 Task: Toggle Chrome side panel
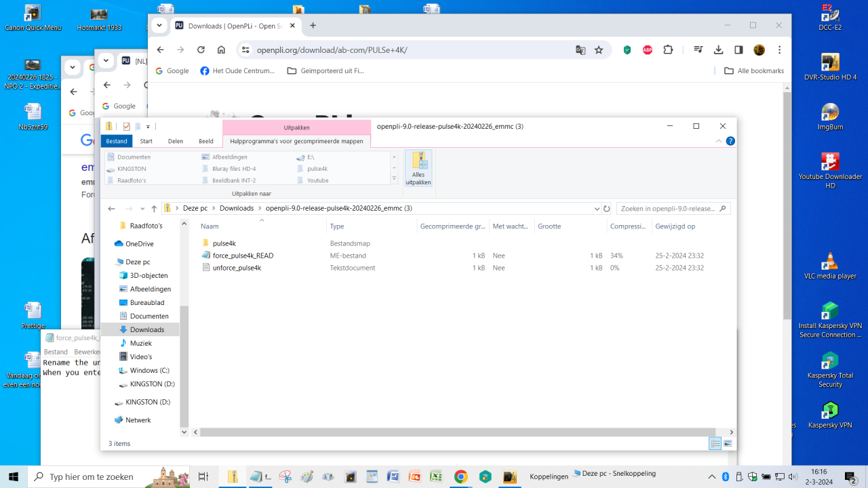point(738,50)
